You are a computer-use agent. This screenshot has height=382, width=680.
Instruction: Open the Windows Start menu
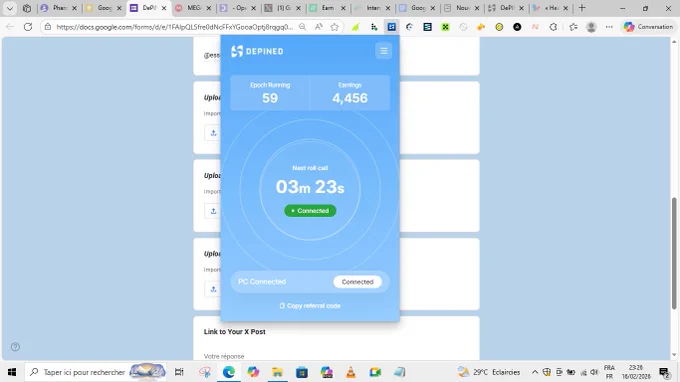click(x=12, y=372)
